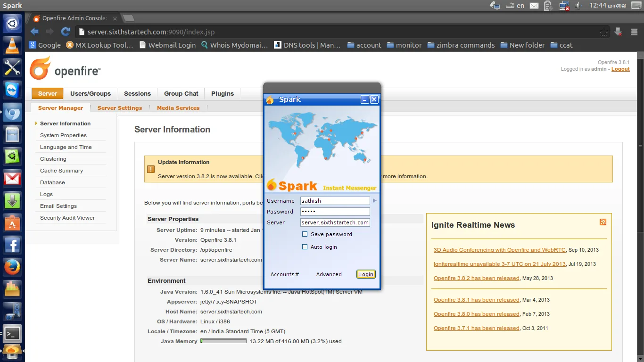Switch to the Group Chat tab
The height and width of the screenshot is (362, 644).
click(x=181, y=94)
